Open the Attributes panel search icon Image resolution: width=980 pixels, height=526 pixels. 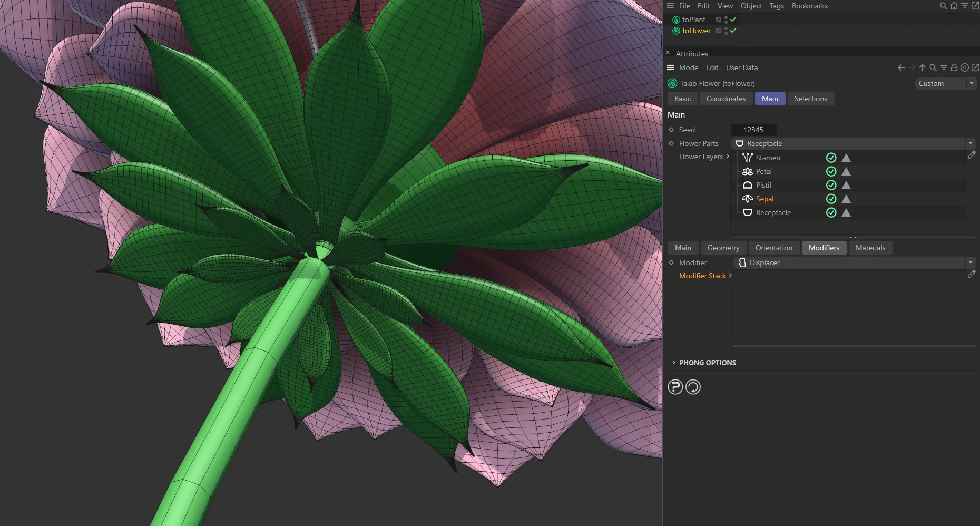tap(933, 67)
